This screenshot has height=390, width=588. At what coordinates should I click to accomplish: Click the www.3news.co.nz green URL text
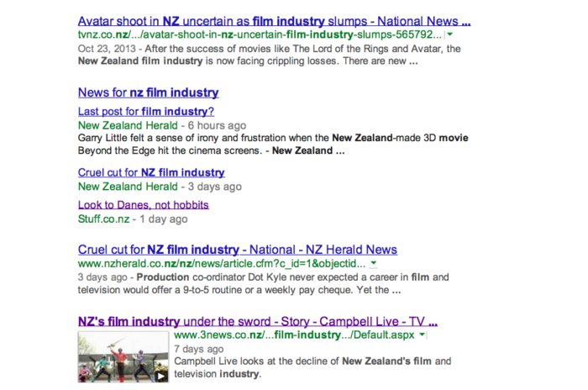294,335
